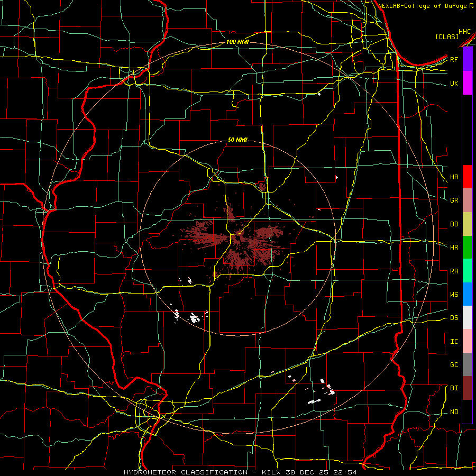Select the WS blue legend swatch
The image size is (476, 476).
point(467,294)
